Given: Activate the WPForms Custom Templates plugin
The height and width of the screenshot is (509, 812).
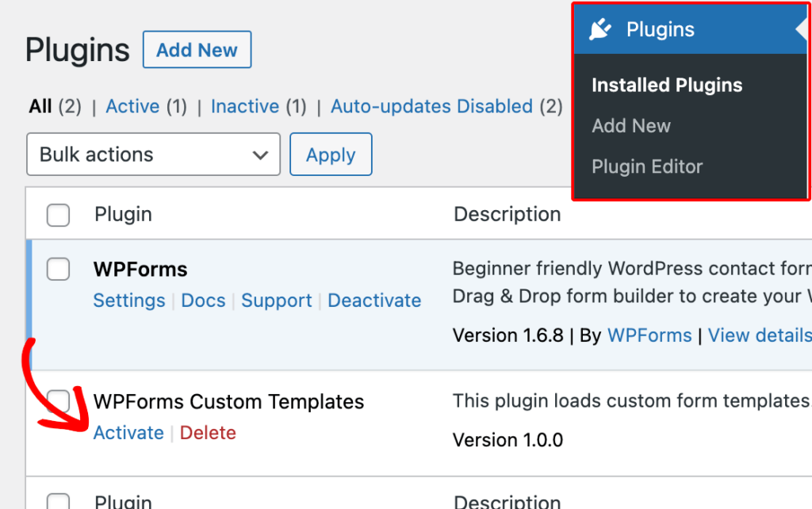Looking at the screenshot, I should tap(128, 433).
